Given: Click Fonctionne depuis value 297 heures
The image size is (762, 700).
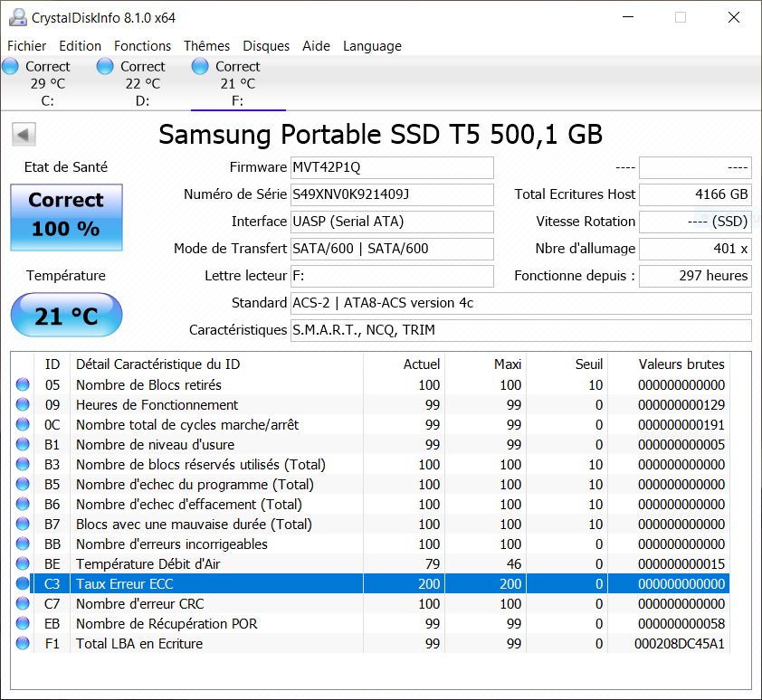Looking at the screenshot, I should [695, 277].
